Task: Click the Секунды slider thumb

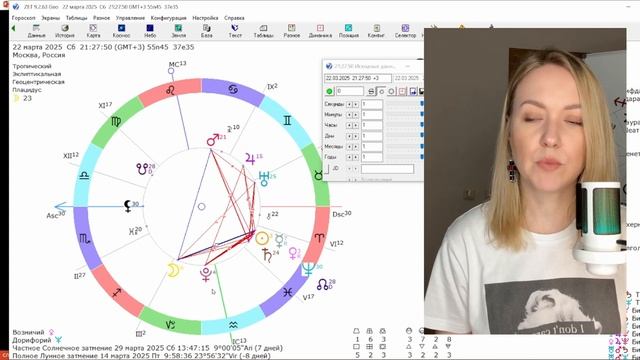Action: pos(422,104)
